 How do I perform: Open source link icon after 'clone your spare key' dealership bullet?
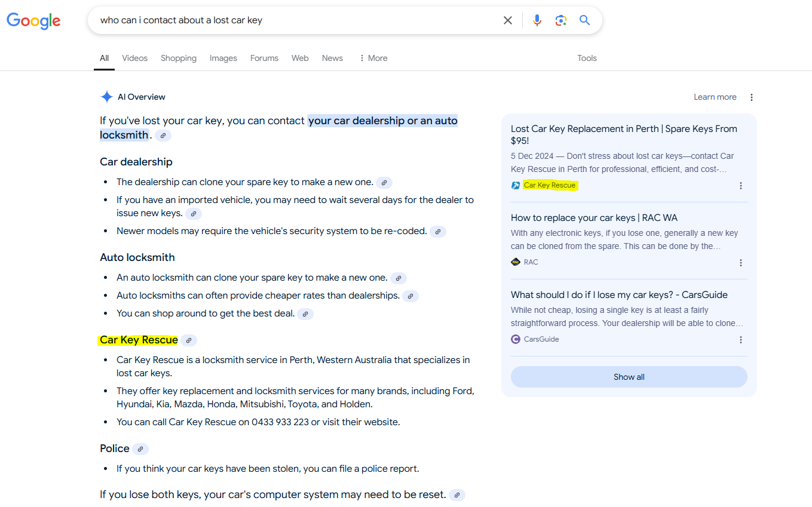[x=385, y=183]
